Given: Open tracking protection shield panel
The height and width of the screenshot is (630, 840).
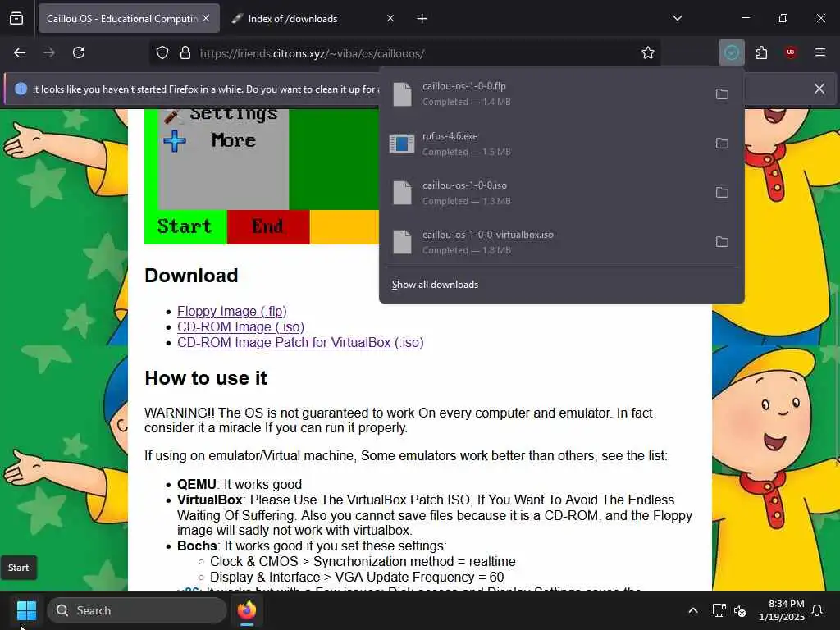Looking at the screenshot, I should pyautogui.click(x=162, y=53).
